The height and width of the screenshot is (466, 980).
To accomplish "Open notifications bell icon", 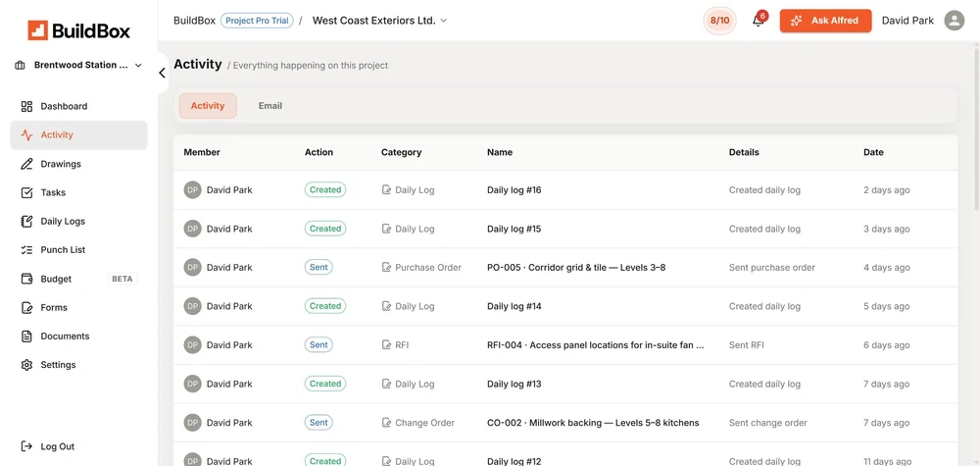I will click(759, 21).
